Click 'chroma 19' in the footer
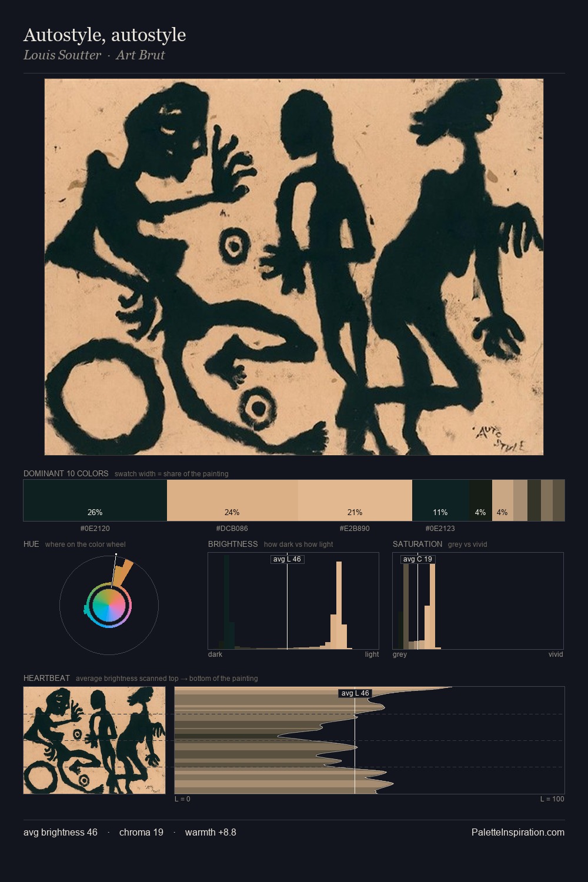Screen dimensions: 588x882 (x=141, y=832)
